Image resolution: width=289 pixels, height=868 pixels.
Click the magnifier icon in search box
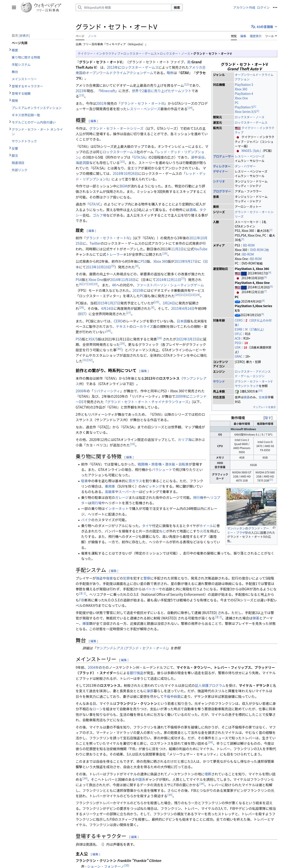(x=80, y=7)
